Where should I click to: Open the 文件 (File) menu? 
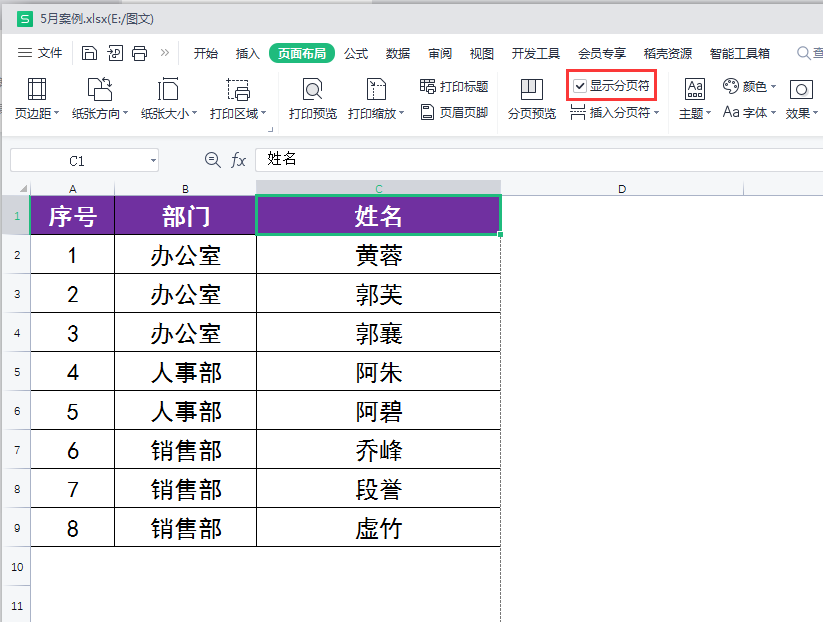[x=40, y=53]
